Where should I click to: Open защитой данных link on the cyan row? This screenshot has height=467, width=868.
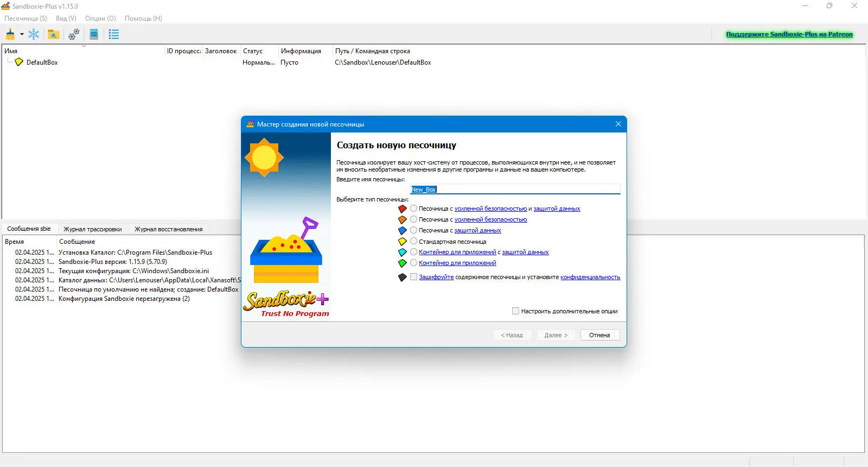point(525,252)
